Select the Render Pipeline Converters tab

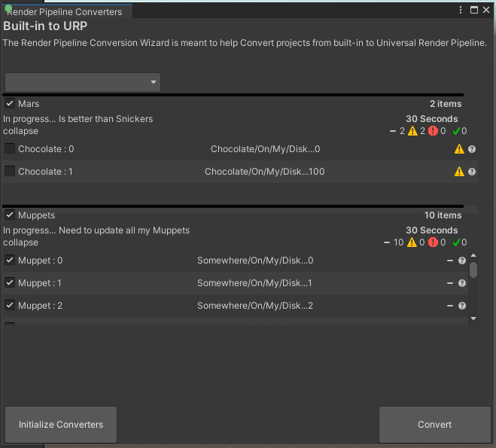click(x=67, y=11)
